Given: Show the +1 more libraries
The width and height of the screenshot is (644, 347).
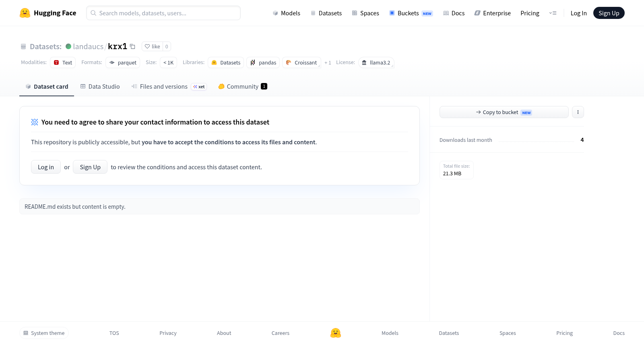Looking at the screenshot, I should pyautogui.click(x=328, y=62).
